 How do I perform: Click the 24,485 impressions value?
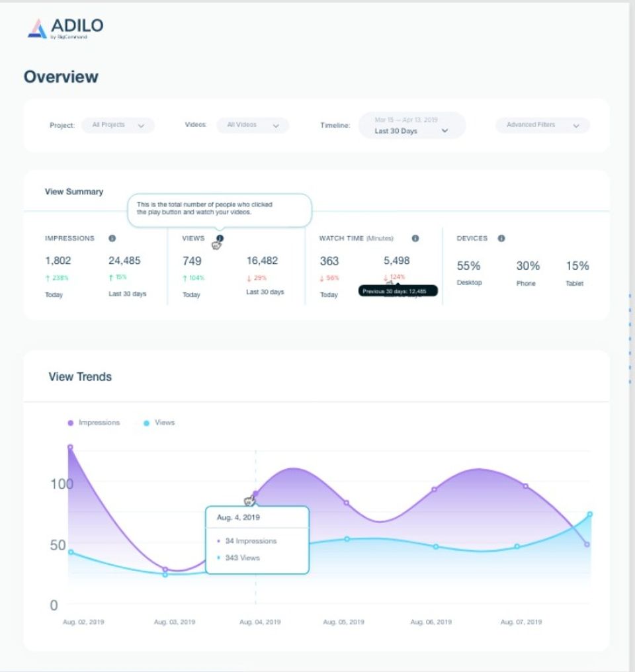[124, 261]
